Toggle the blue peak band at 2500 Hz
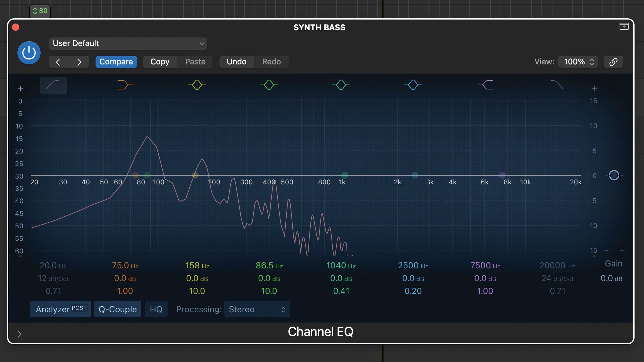644x362 pixels. click(x=413, y=85)
